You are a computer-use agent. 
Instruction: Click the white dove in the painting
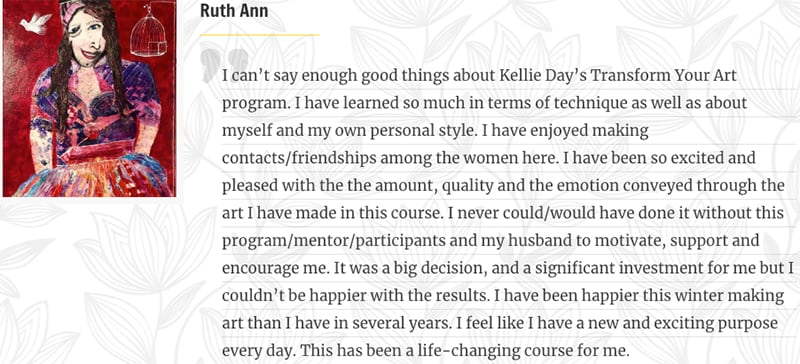pos(36,23)
